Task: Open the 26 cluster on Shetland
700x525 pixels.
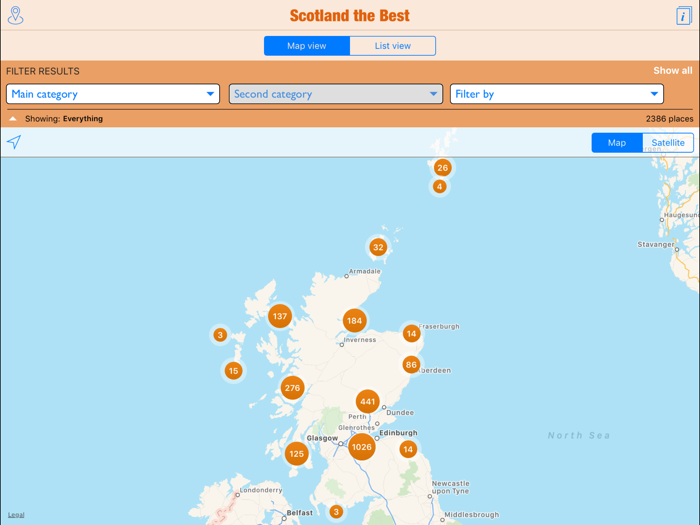Action: point(442,168)
